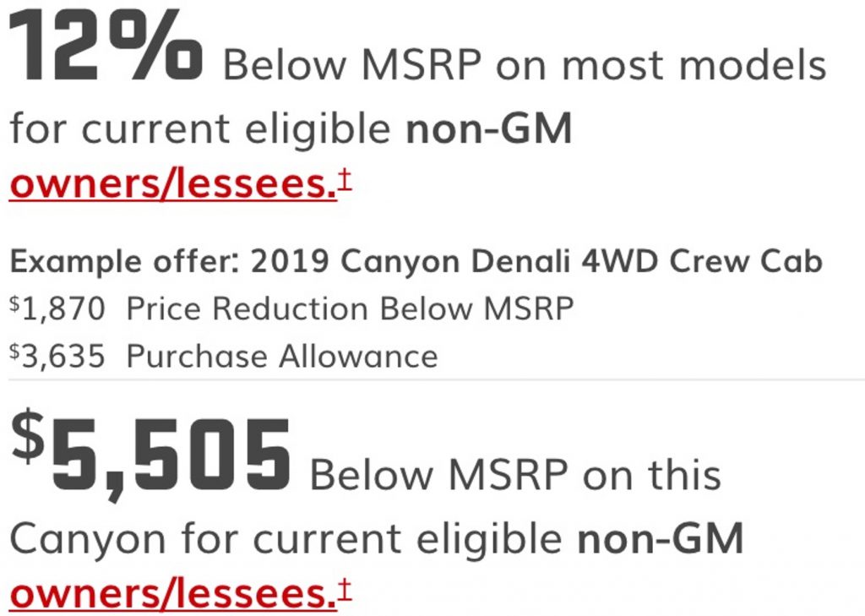Click the 'Purchase Allowance' label
Screen dimensions: 865x616
click(x=282, y=356)
